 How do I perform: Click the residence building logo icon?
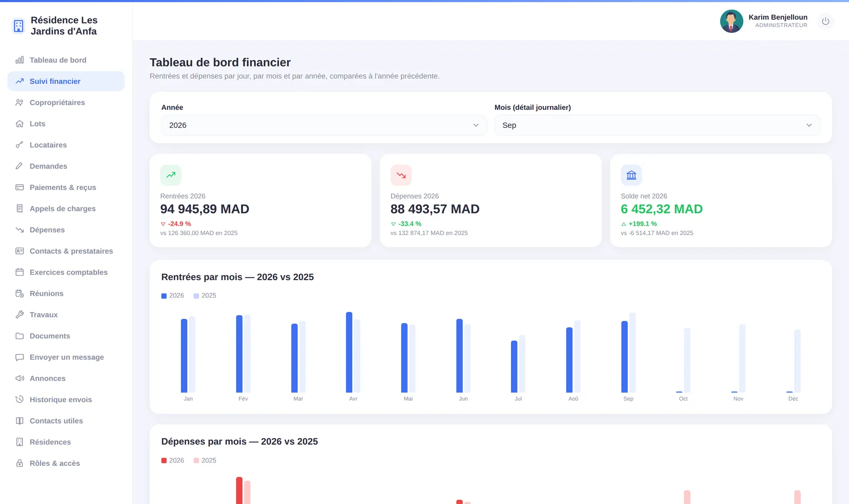(19, 25)
